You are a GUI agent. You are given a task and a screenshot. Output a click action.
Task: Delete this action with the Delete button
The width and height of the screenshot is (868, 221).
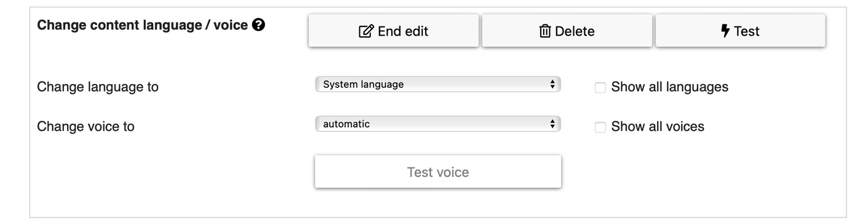[x=567, y=31]
